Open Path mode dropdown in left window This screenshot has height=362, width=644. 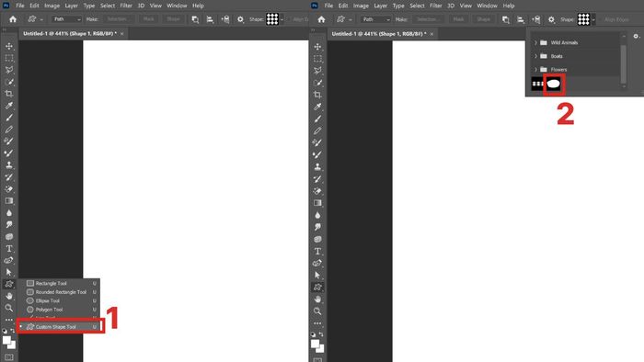66,19
